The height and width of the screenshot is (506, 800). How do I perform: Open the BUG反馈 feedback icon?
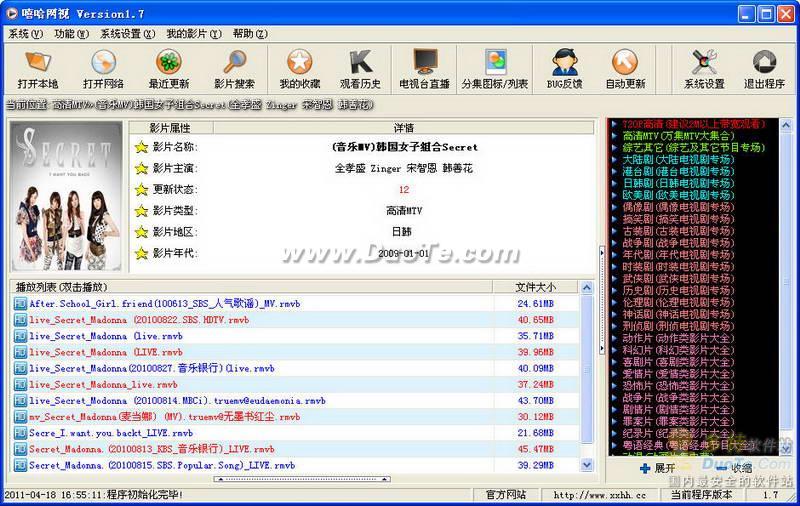coord(564,62)
